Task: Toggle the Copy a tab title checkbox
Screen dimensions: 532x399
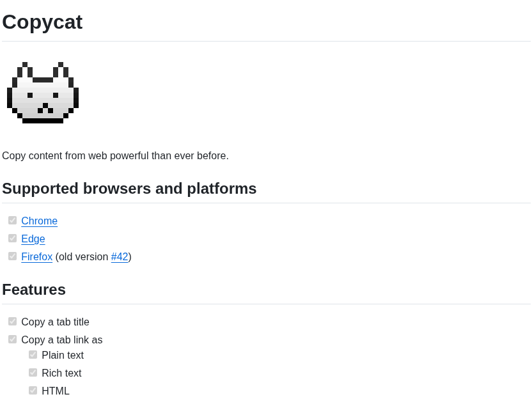Action: (x=13, y=321)
